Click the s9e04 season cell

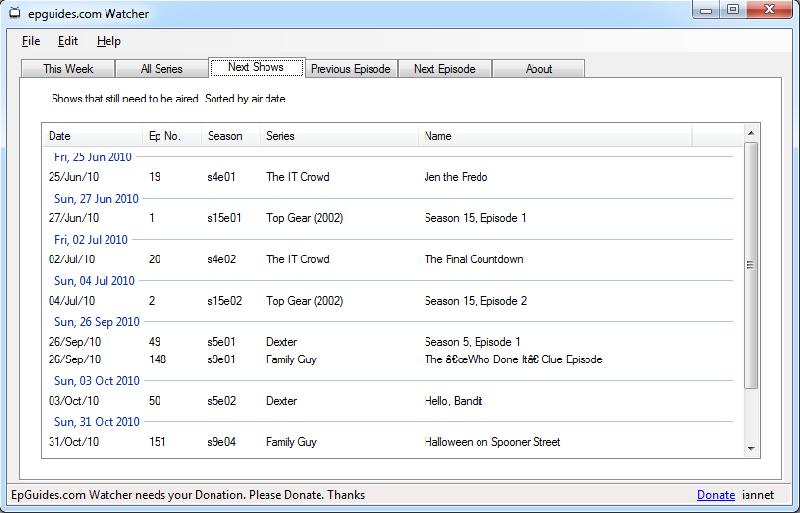pos(221,442)
